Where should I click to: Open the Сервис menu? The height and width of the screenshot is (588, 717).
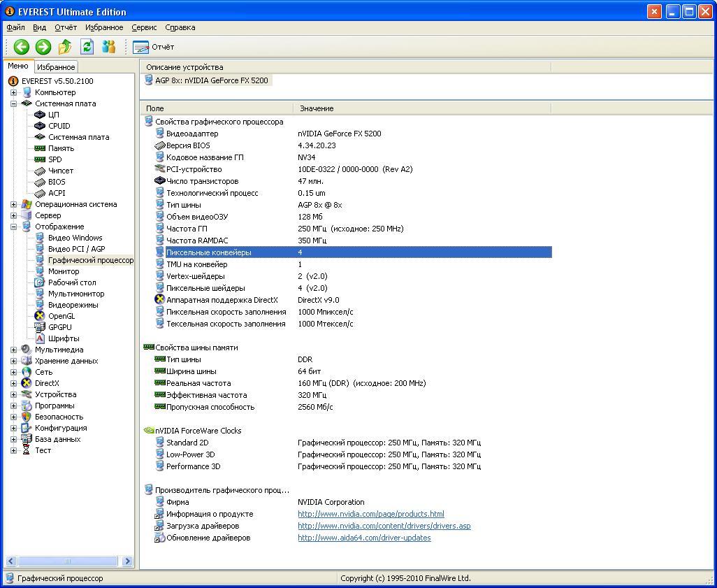pyautogui.click(x=143, y=27)
